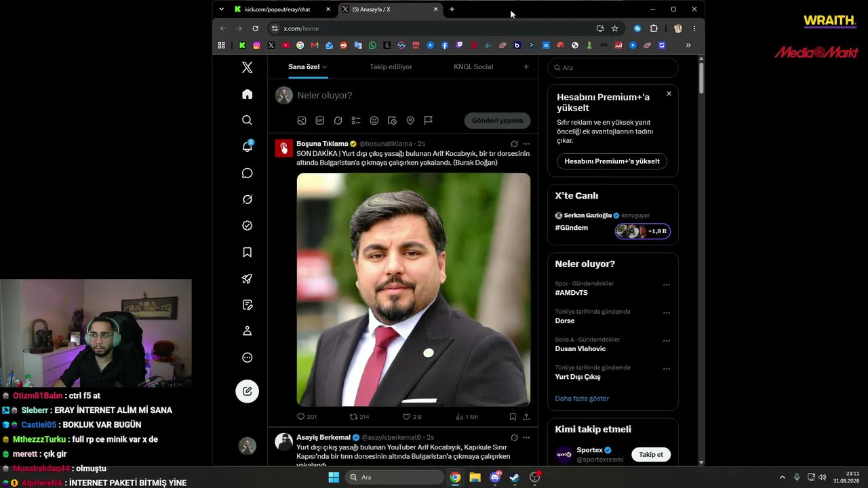868x488 pixels.
Task: Bookmark the Boşuna Tıklama post
Action: [x=513, y=417]
